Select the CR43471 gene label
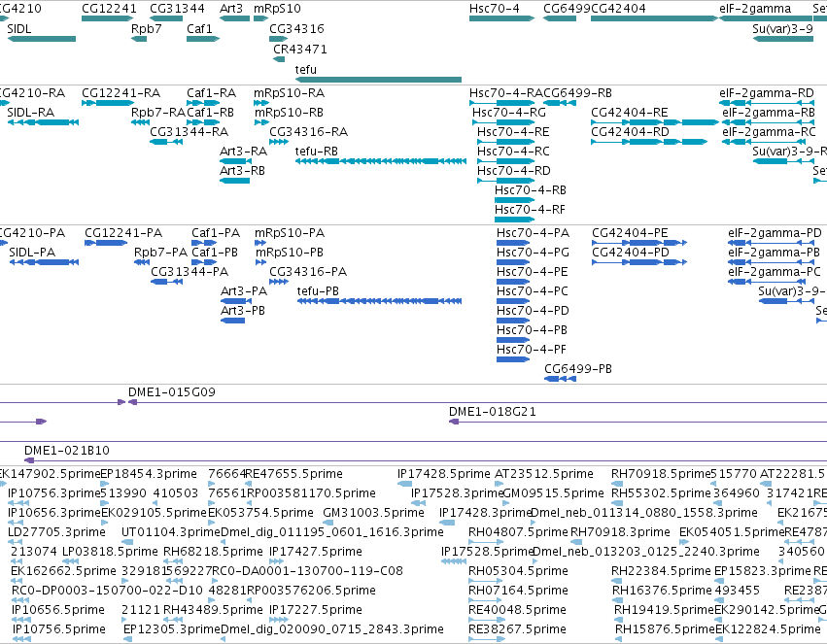Viewport: 827px width, 644px height. (299, 49)
